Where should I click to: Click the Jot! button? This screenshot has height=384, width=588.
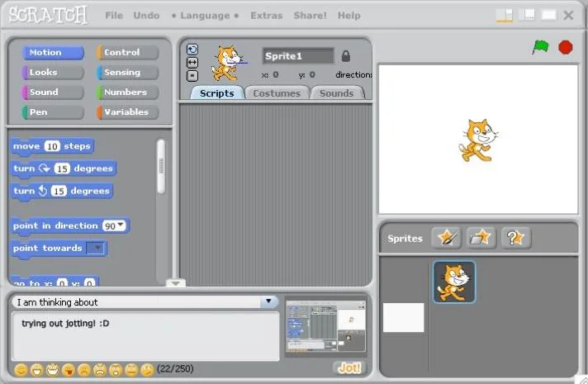pyautogui.click(x=349, y=367)
